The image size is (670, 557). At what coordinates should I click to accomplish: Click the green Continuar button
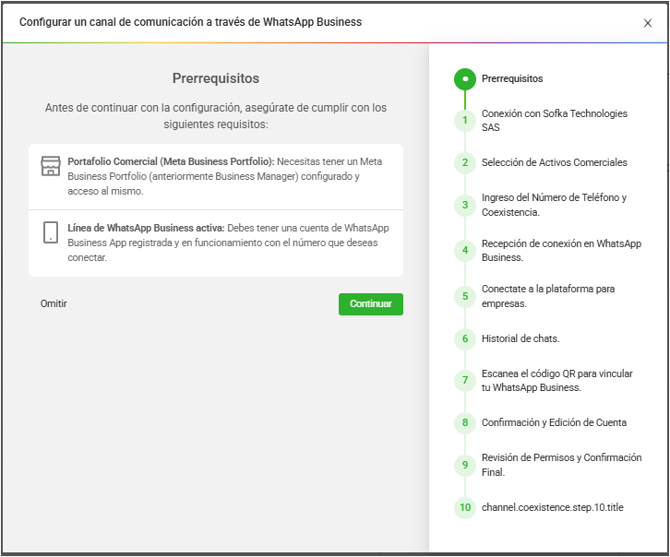click(x=370, y=304)
